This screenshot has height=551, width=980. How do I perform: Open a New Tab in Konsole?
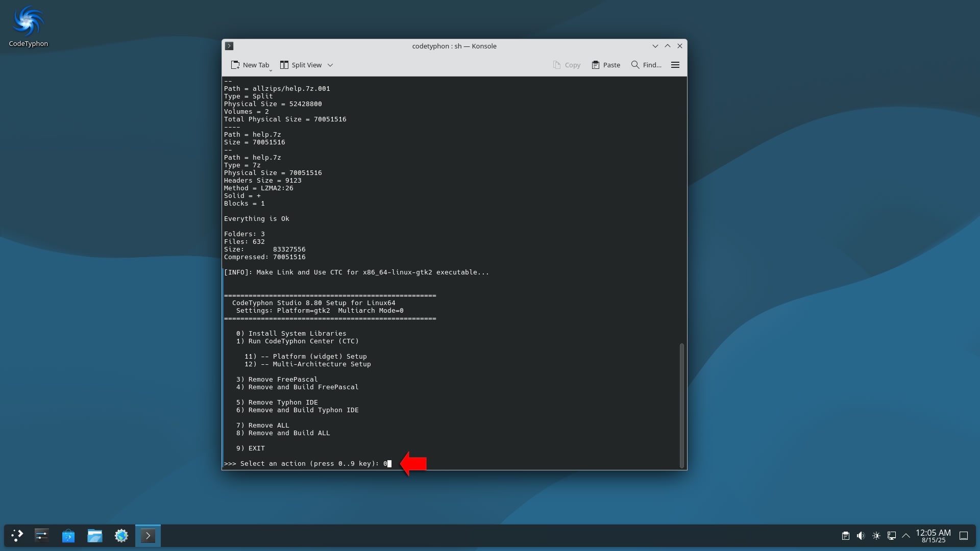250,65
